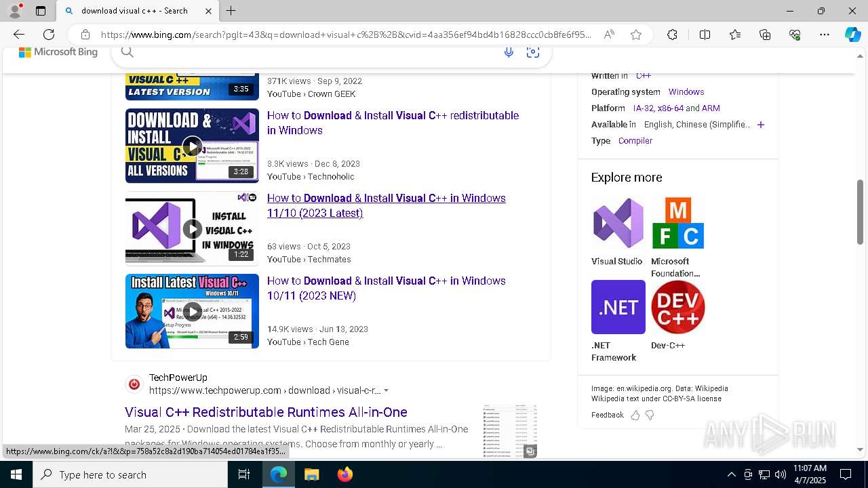Play the 'Latest Version' 3:35 video thumbnail
This screenshot has height=488, width=868.
point(192,87)
